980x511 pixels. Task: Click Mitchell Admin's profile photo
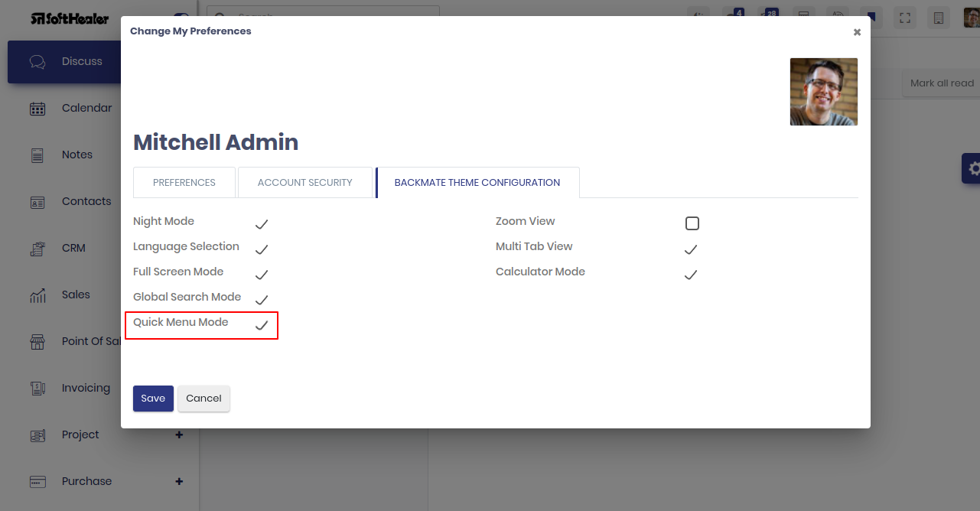(x=824, y=92)
